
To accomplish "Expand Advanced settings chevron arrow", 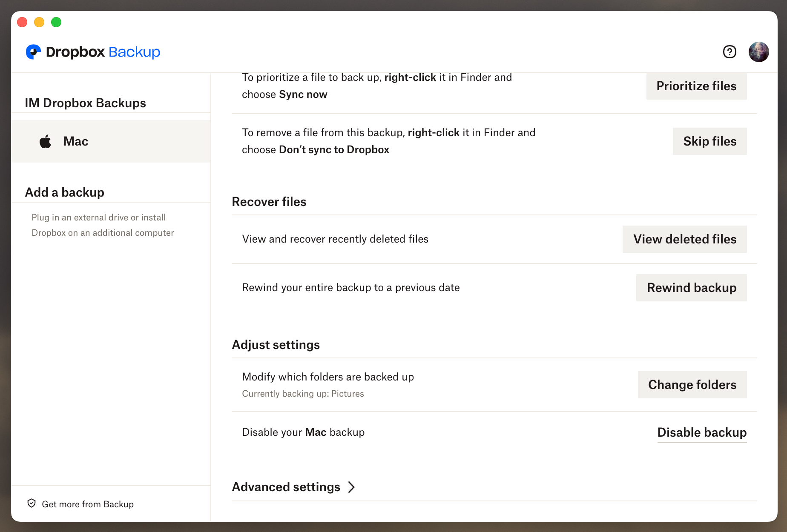I will coord(351,487).
